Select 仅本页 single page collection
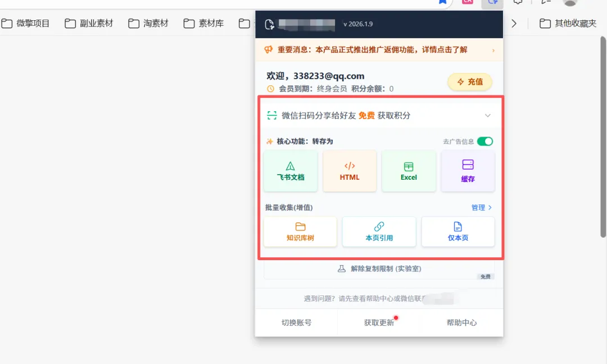Image resolution: width=607 pixels, height=364 pixels. 457,231
